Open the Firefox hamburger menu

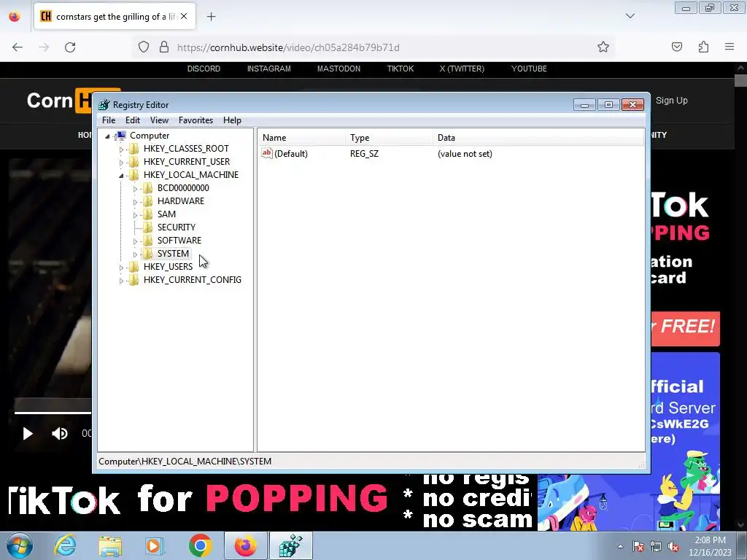(x=729, y=47)
